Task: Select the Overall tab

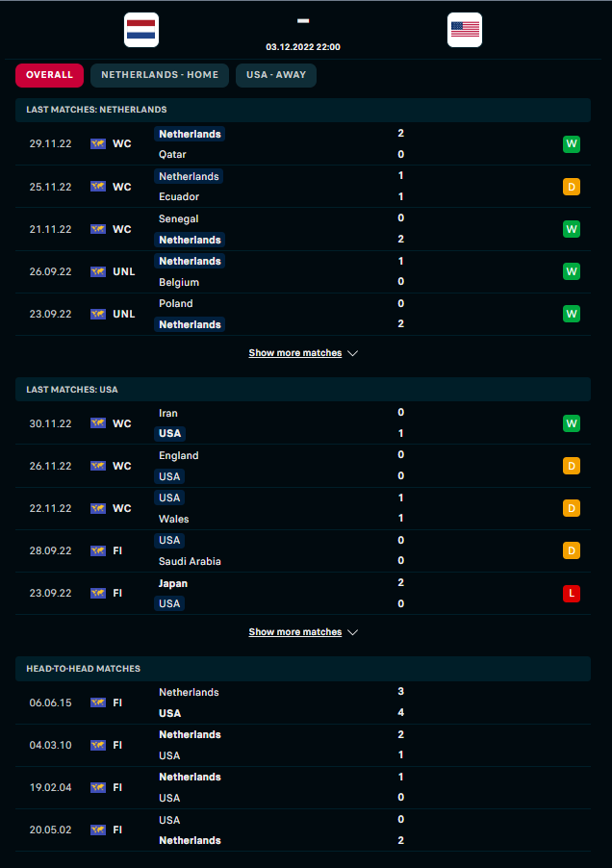Action: coord(49,75)
